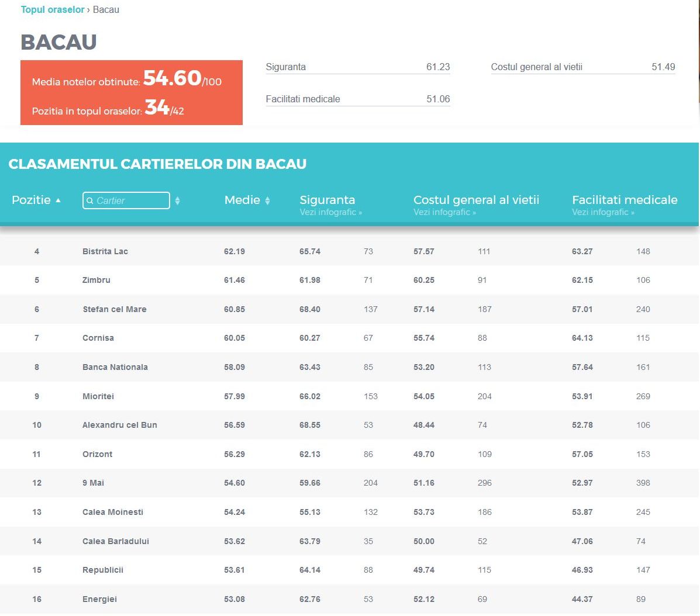Open Vezi infografic under Facilitati medicale
700x616 pixels.
pos(603,212)
